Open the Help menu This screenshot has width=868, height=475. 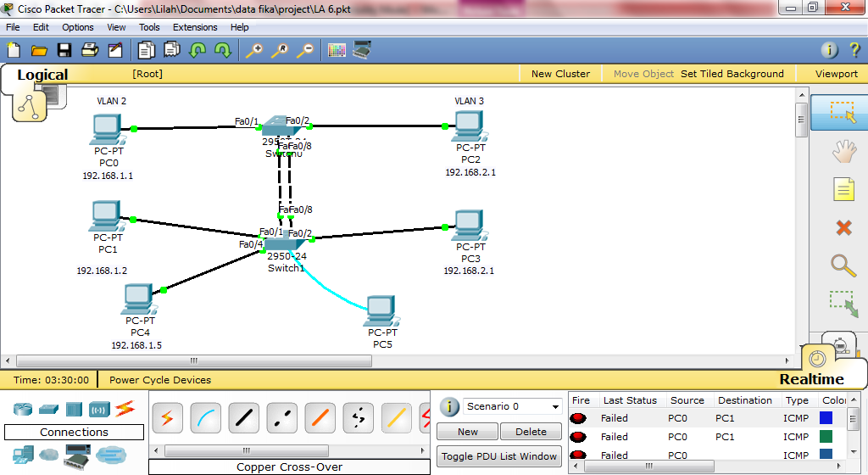tap(239, 27)
